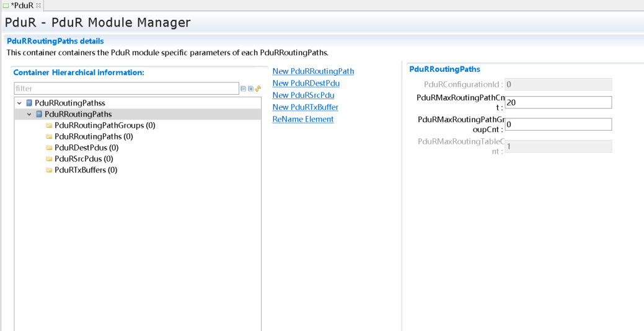Screen dimensions: 644x331
Task: Create a new PduRTxBuffer via link
Action: (305, 107)
